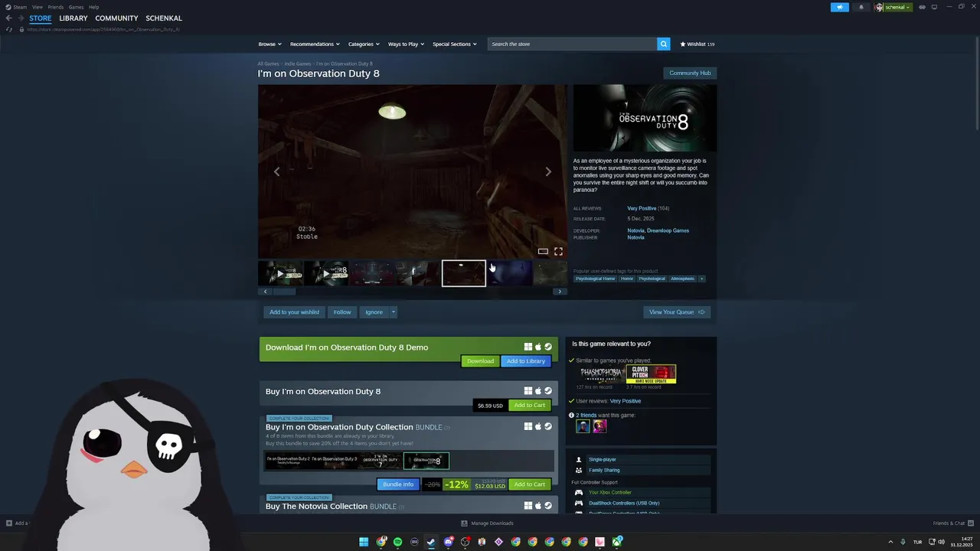Screen dimensions: 980x551
Task: Click the thumbnail strip scrollbar handle
Action: tap(284, 292)
